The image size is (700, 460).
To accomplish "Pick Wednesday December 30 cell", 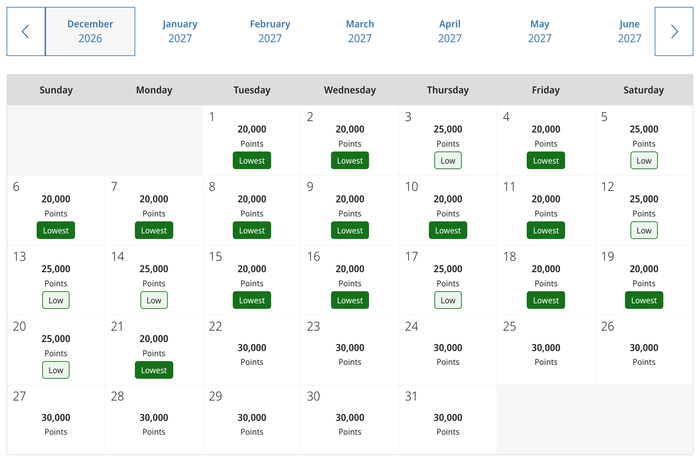I will [x=350, y=420].
